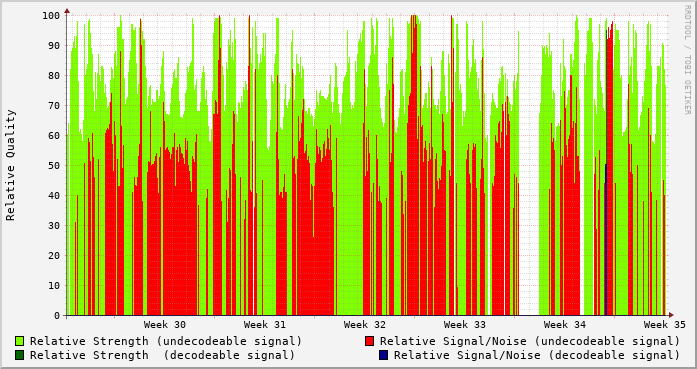Click the red Signal/Noise undecodeable legend swatch
Image resolution: width=697 pixels, height=369 pixels.
[x=369, y=341]
